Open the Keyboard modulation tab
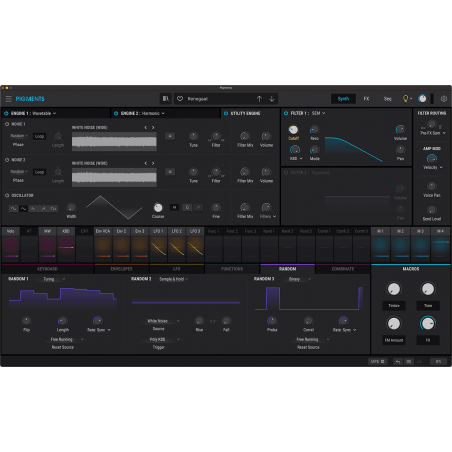The image size is (452, 452). [x=47, y=269]
